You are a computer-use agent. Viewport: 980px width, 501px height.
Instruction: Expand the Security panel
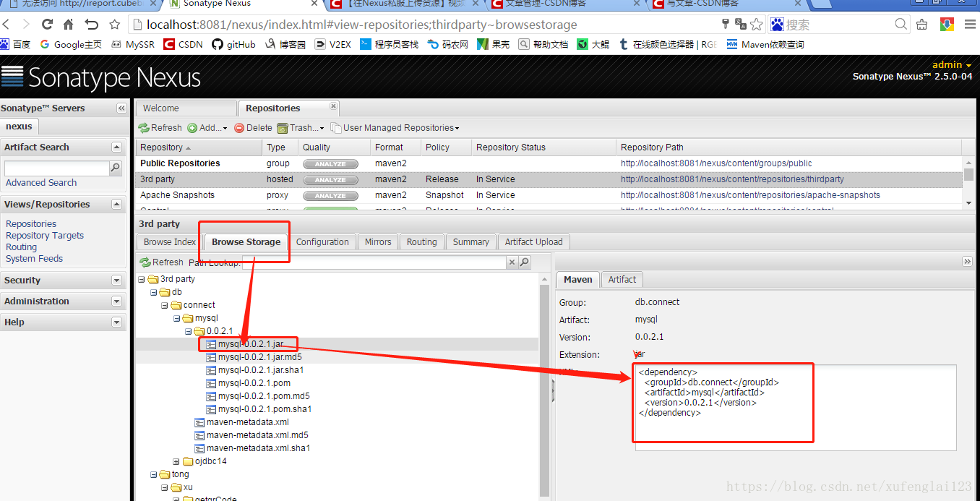116,281
